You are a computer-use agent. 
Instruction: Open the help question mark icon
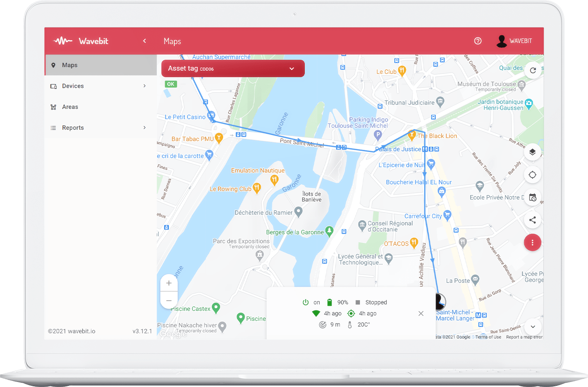(x=478, y=41)
